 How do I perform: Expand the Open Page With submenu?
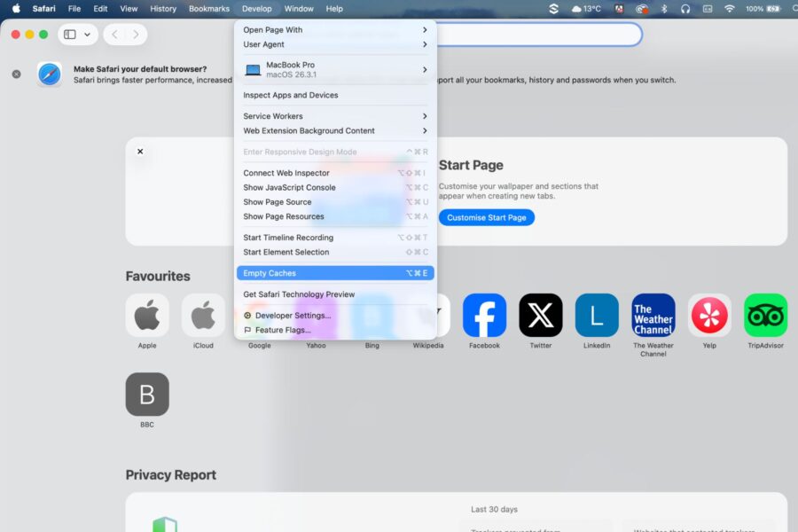[x=335, y=29]
